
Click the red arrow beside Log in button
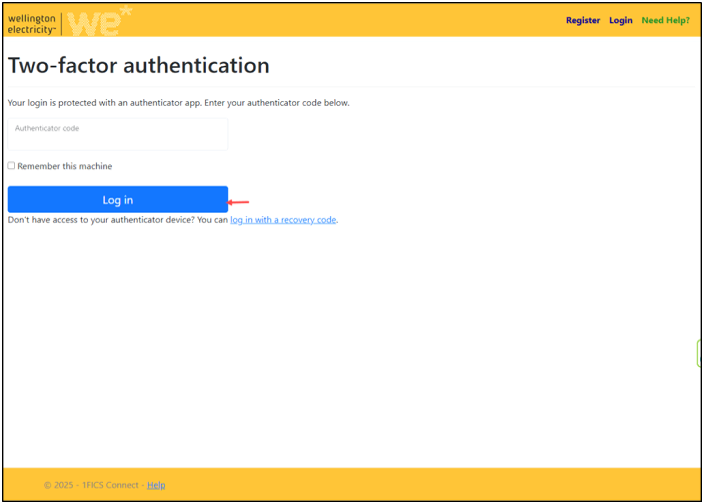pyautogui.click(x=239, y=202)
